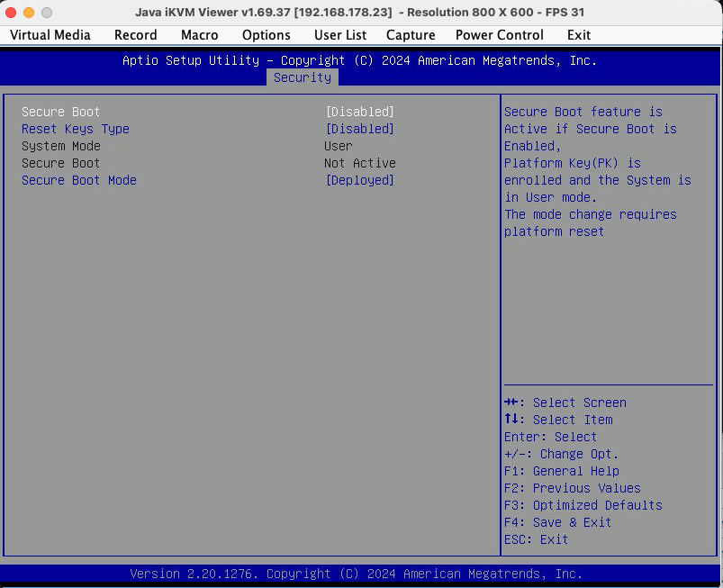The image size is (723, 588).
Task: Click the iKVM Viewer window title
Action: [x=359, y=13]
